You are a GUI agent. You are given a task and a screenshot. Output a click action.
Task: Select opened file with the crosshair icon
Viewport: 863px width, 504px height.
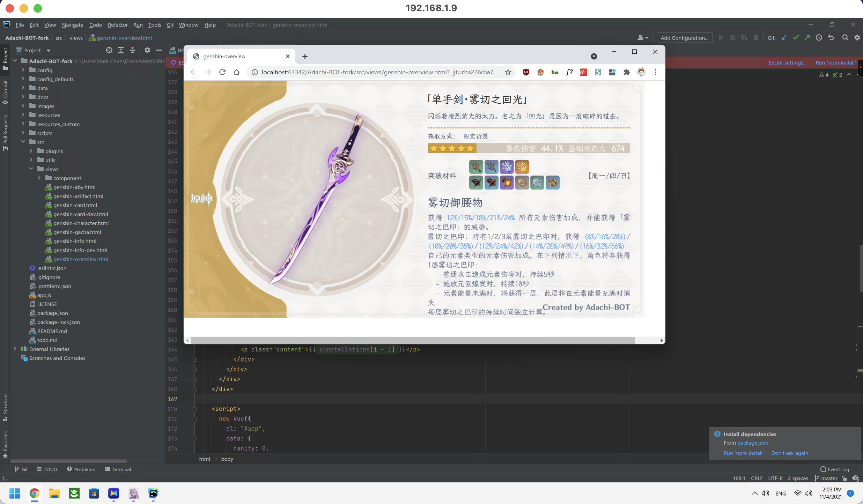click(x=109, y=50)
